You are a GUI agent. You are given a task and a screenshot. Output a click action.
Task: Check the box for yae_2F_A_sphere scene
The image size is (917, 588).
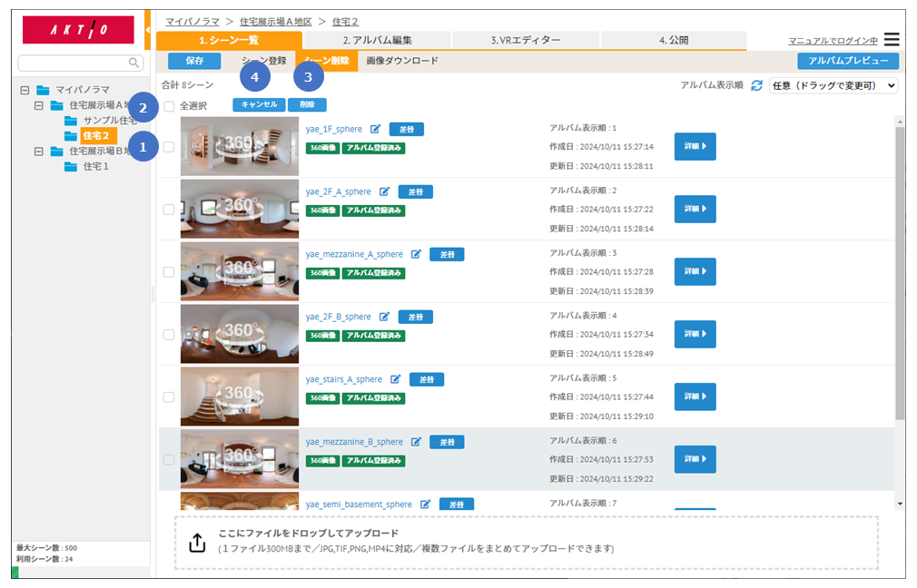168,209
